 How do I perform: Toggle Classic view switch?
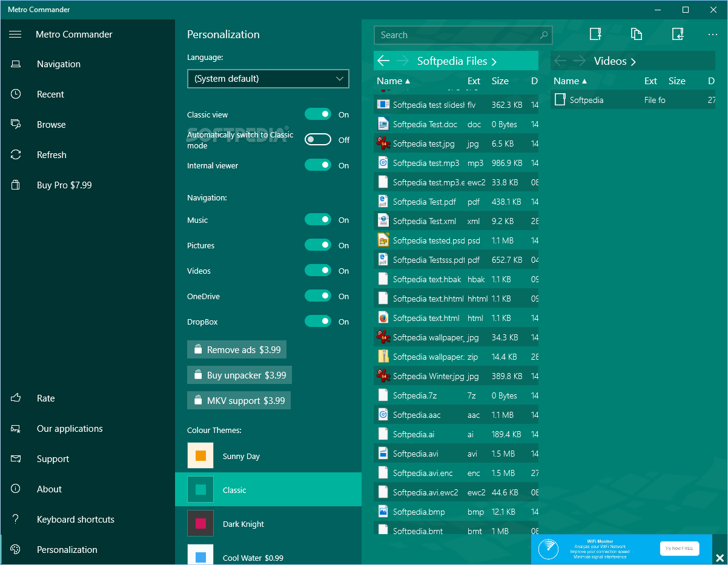pos(318,114)
